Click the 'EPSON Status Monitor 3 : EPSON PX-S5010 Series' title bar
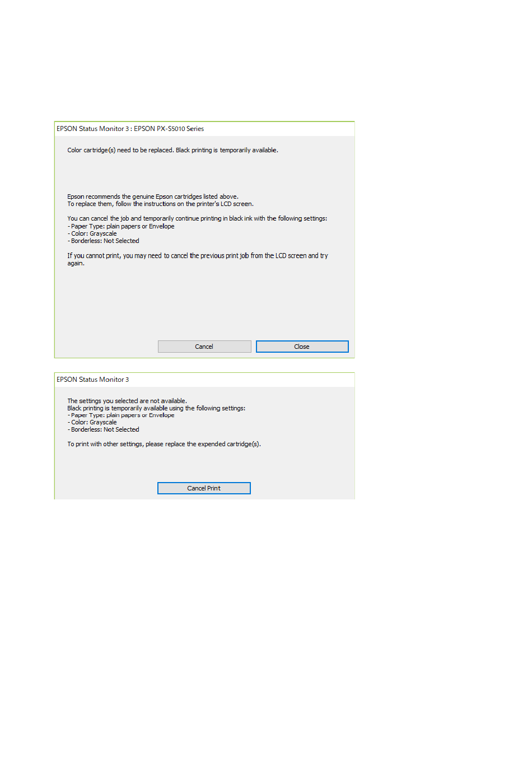This screenshot has width=532, height=767. 204,129
